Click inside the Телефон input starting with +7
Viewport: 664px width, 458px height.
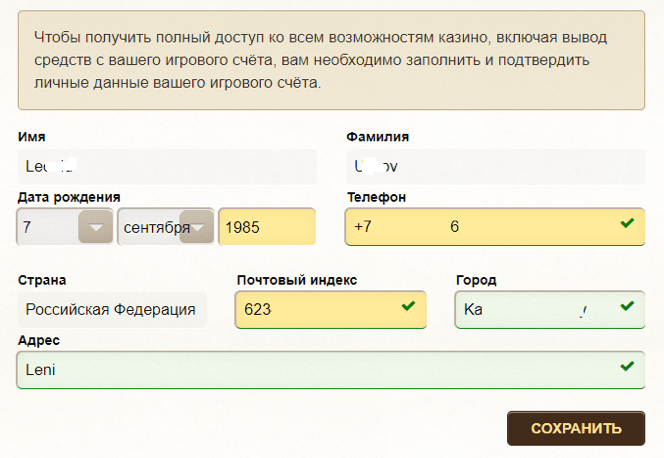(x=480, y=227)
